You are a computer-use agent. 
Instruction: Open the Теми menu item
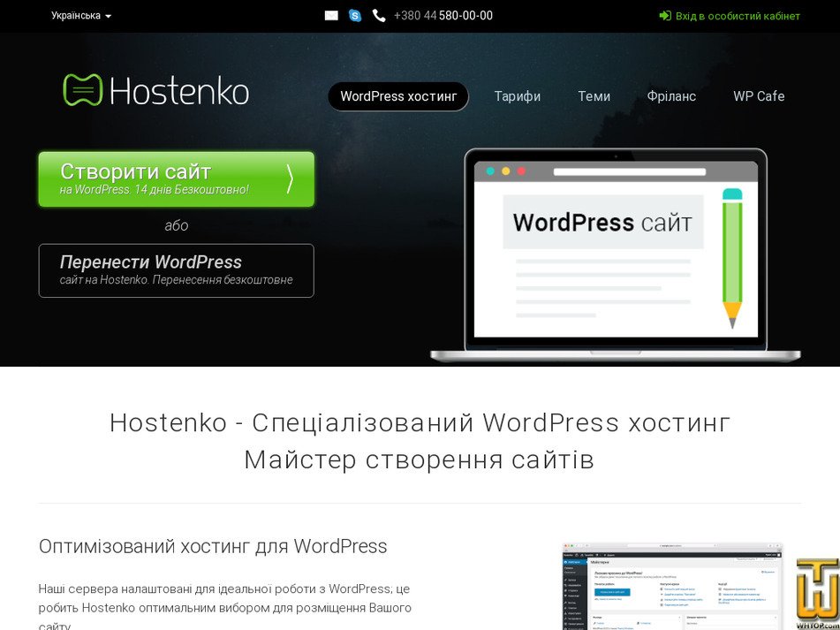point(594,96)
